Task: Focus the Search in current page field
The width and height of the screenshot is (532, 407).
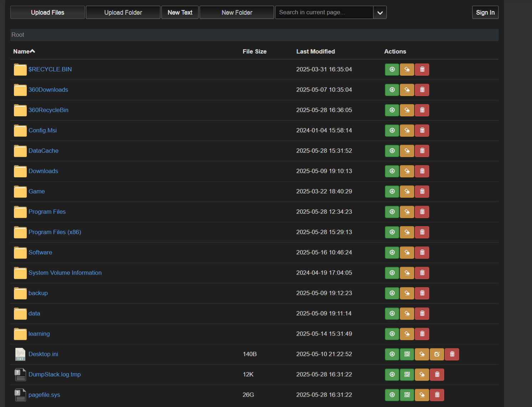Action: point(324,12)
